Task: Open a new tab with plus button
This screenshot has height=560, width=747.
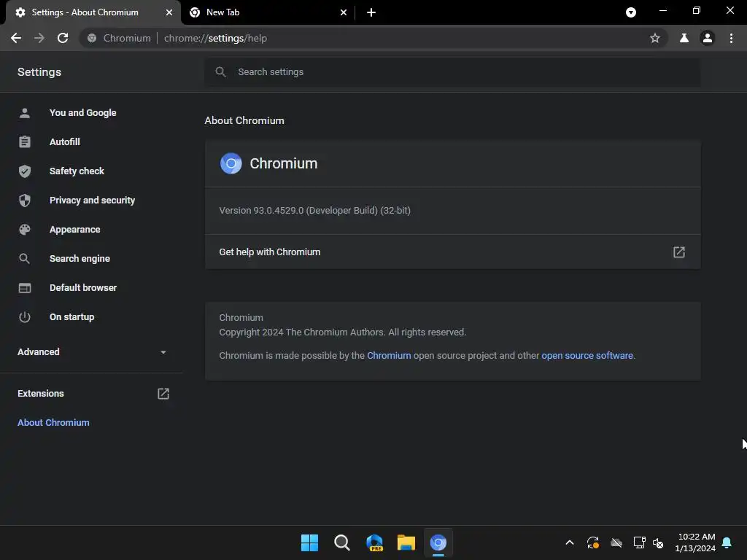Action: tap(371, 12)
